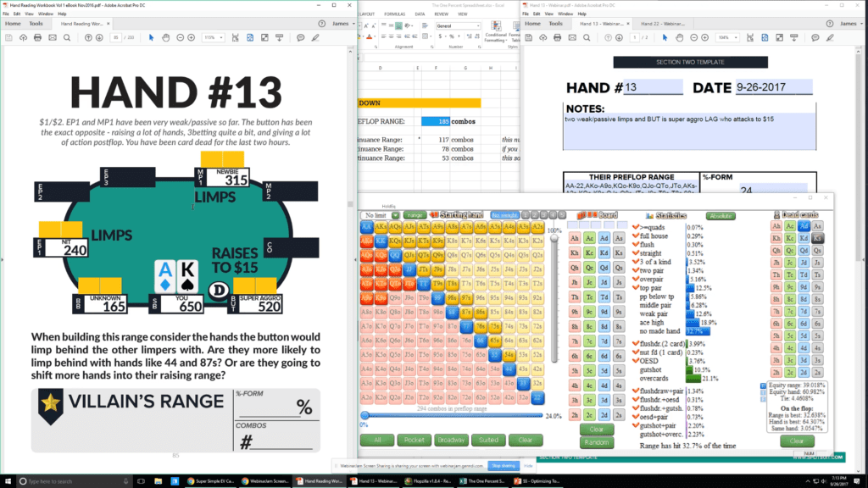Toggle the gutshot+pair statistic checkmark

click(x=635, y=425)
